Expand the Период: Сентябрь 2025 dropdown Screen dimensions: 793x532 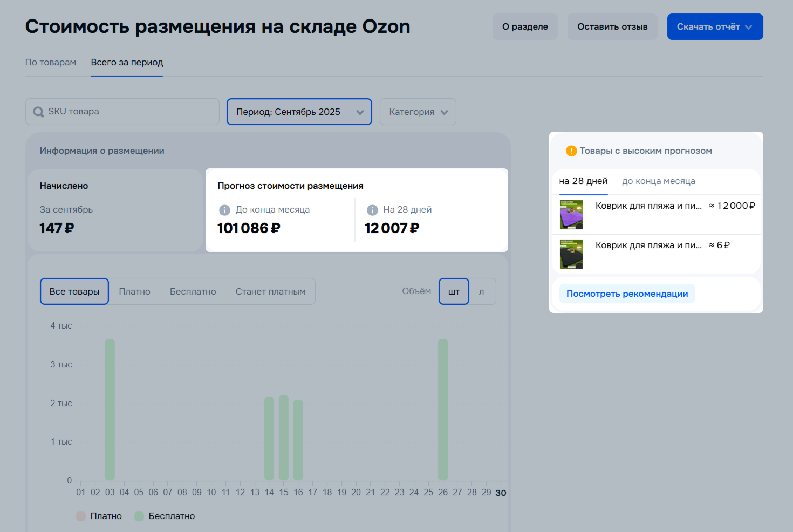(x=299, y=112)
